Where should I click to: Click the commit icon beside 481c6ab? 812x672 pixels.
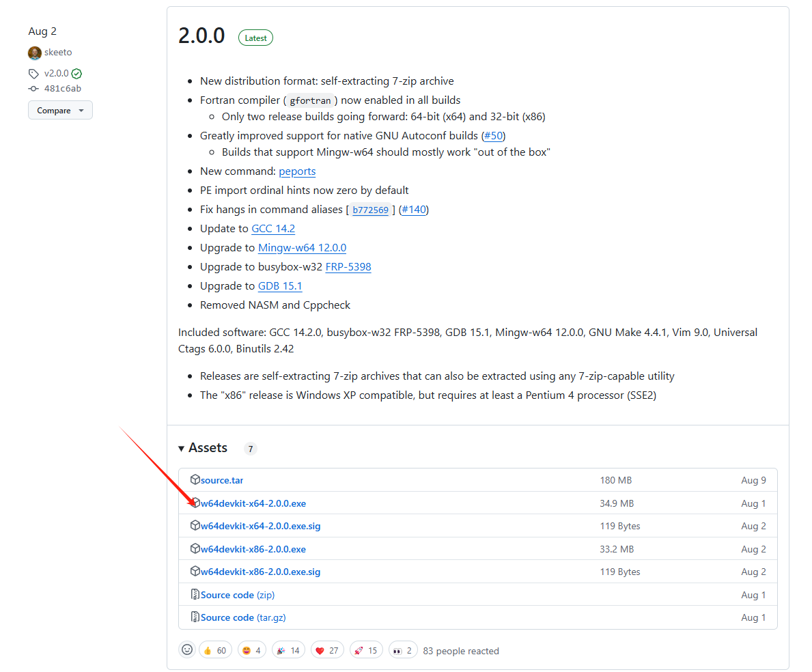[x=33, y=89]
